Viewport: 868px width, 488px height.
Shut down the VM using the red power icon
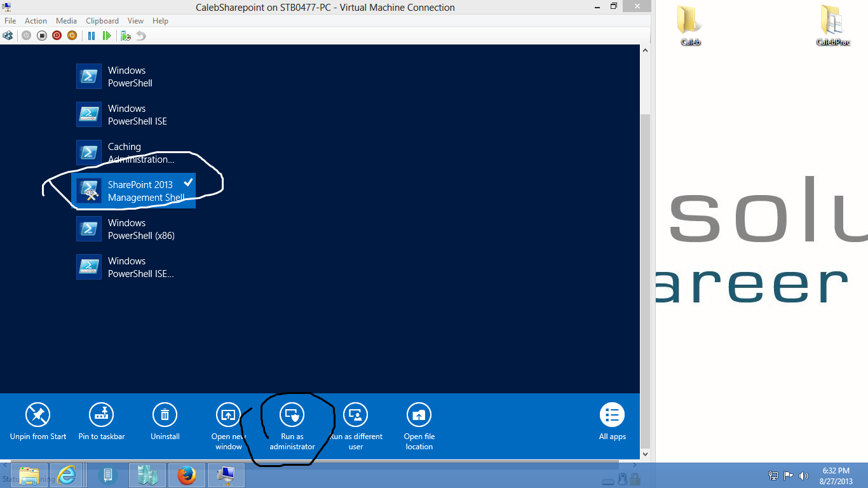pyautogui.click(x=57, y=36)
